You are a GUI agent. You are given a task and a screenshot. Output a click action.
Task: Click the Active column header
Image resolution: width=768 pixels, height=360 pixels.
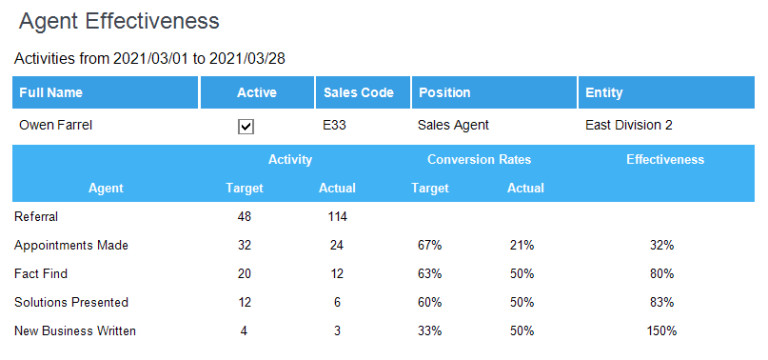[x=257, y=93]
